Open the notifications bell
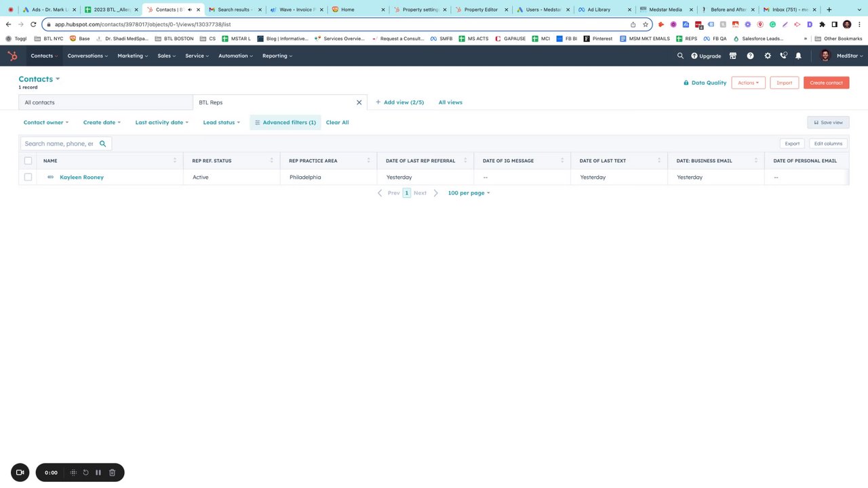868x488 pixels. 798,56
